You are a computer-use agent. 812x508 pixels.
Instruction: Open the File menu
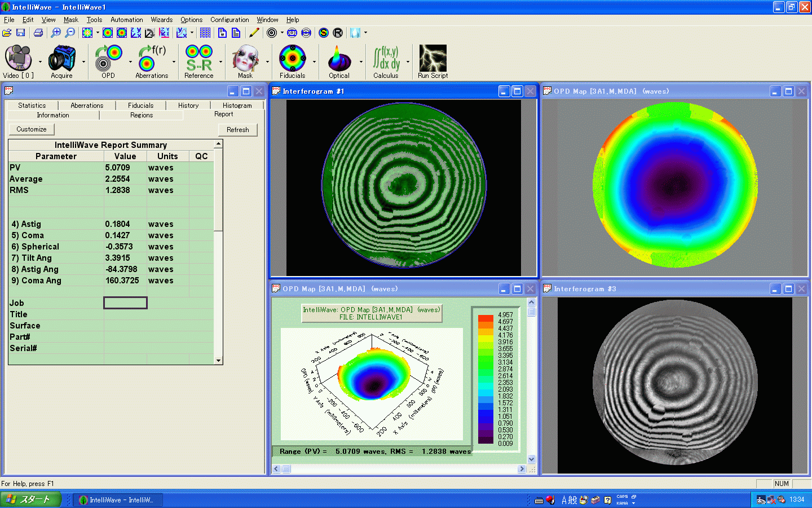tap(9, 20)
